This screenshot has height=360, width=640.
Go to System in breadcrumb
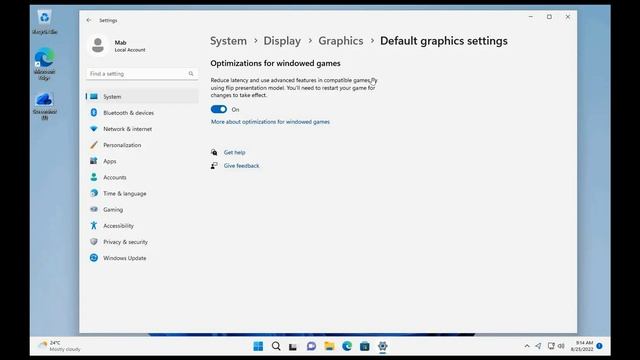click(229, 41)
